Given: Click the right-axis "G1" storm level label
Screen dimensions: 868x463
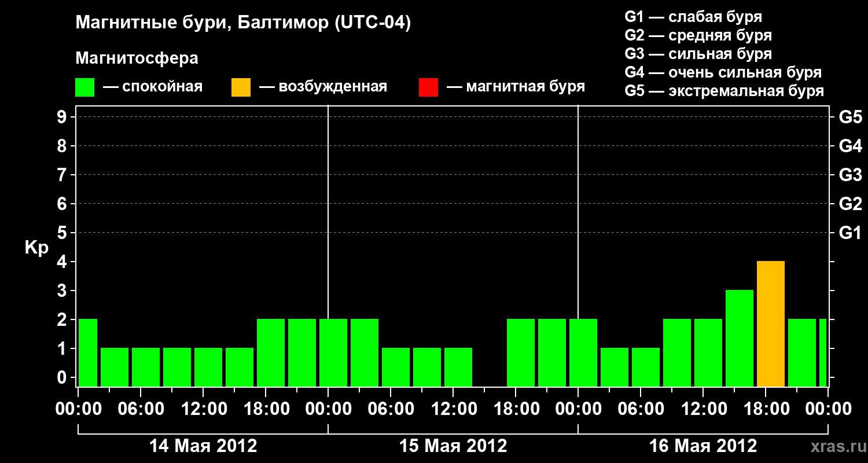Looking at the screenshot, I should (850, 233).
